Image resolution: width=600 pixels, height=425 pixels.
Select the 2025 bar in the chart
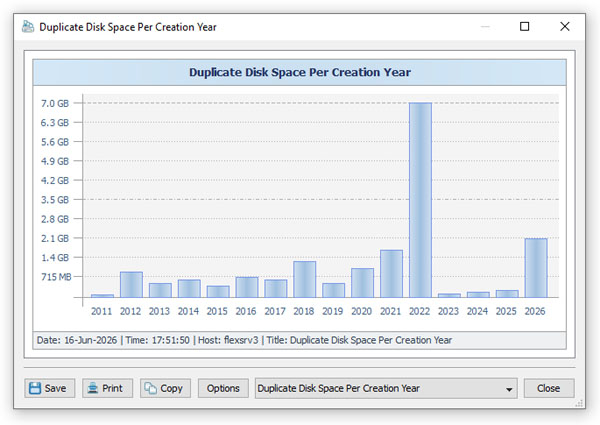click(507, 294)
